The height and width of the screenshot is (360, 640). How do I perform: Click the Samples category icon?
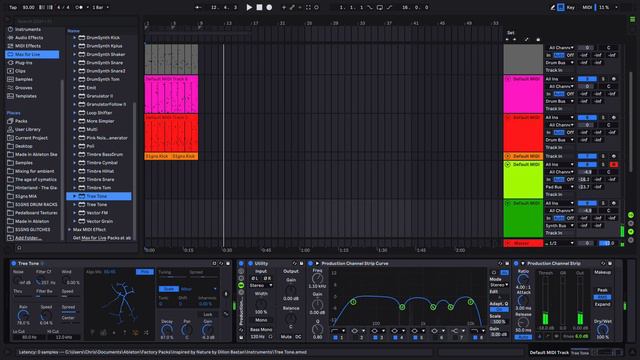(10, 80)
